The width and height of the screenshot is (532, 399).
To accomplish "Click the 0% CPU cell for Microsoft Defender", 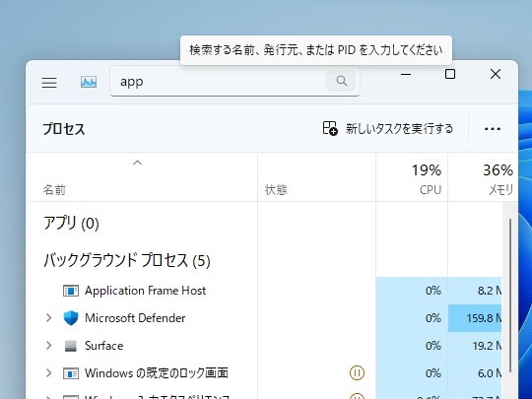I will click(x=412, y=318).
